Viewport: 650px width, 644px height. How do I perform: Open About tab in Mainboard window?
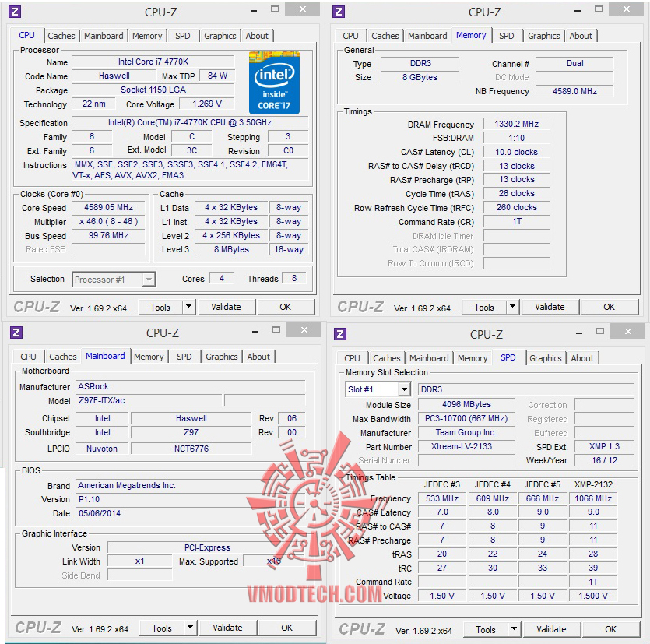pos(258,357)
